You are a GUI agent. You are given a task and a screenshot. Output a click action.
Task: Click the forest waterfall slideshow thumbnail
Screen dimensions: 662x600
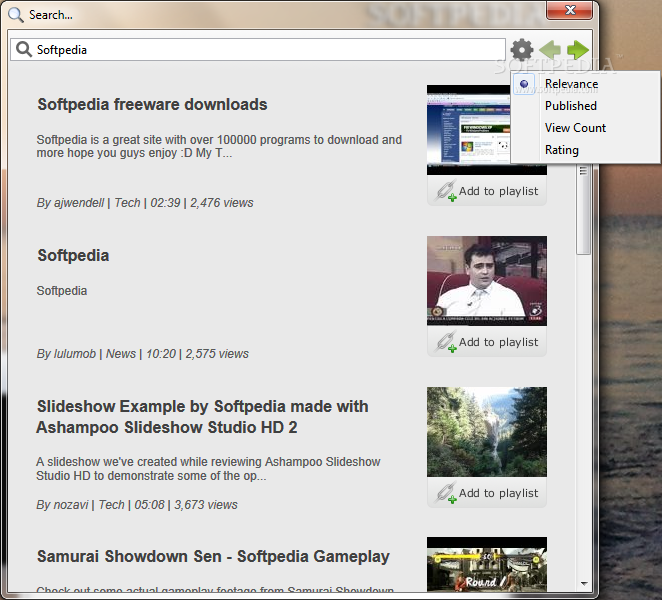coord(487,432)
